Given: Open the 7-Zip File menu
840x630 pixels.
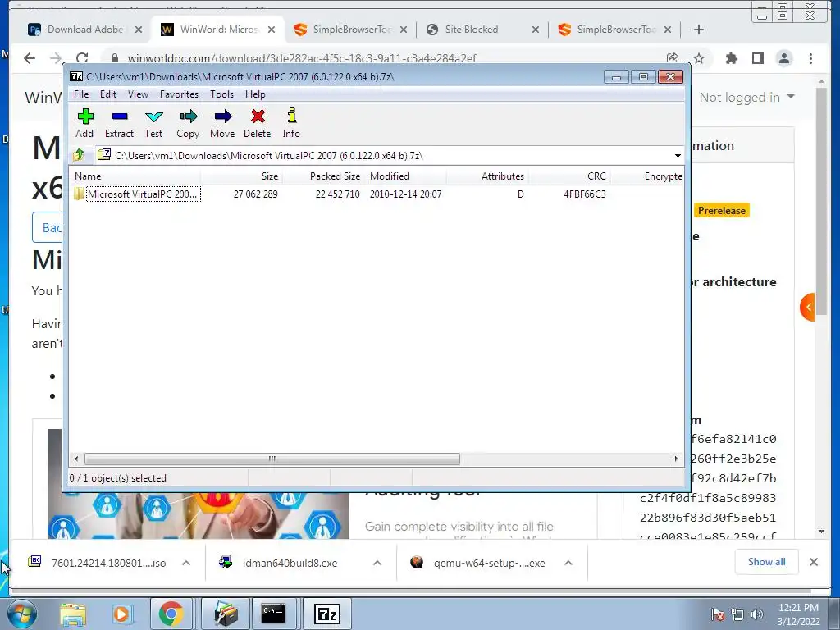Looking at the screenshot, I should click(81, 94).
